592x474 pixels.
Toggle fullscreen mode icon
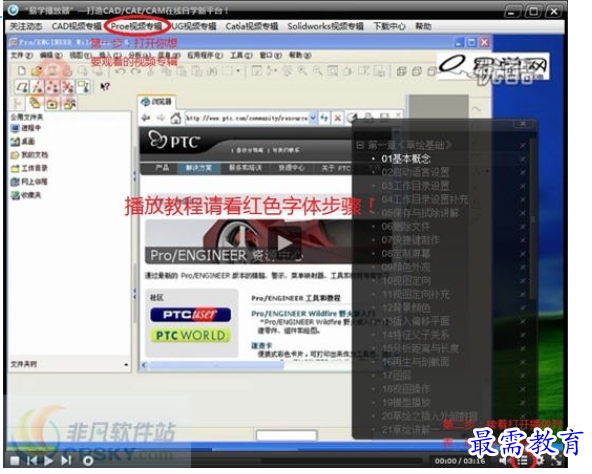(x=556, y=460)
